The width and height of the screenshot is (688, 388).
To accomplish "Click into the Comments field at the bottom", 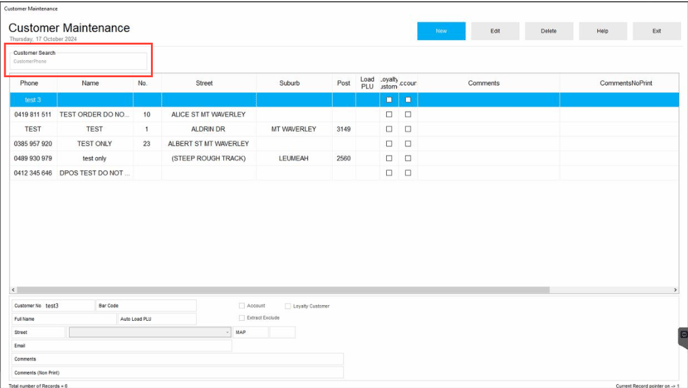I will 178,359.
